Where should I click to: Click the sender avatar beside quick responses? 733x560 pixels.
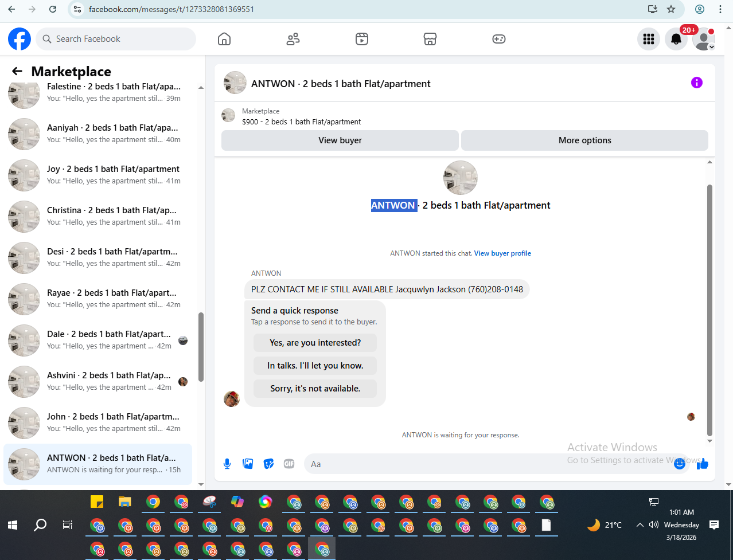pyautogui.click(x=232, y=399)
